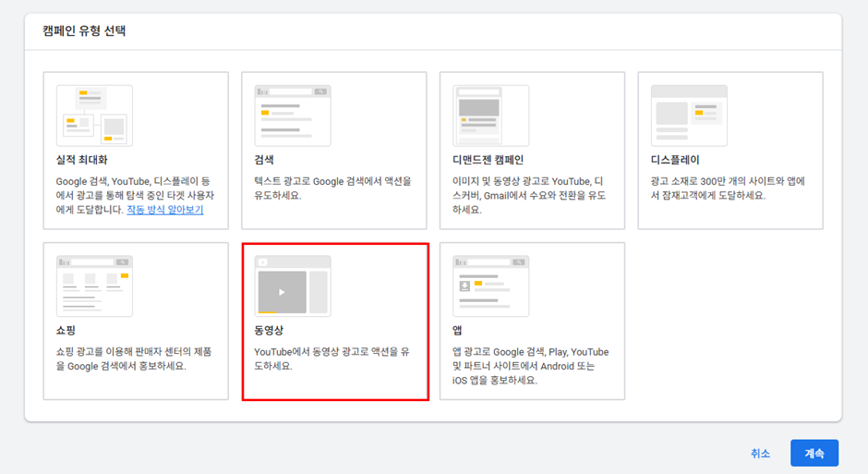Select the 쇼핑 card title
The width and height of the screenshot is (868, 474).
coord(66,331)
